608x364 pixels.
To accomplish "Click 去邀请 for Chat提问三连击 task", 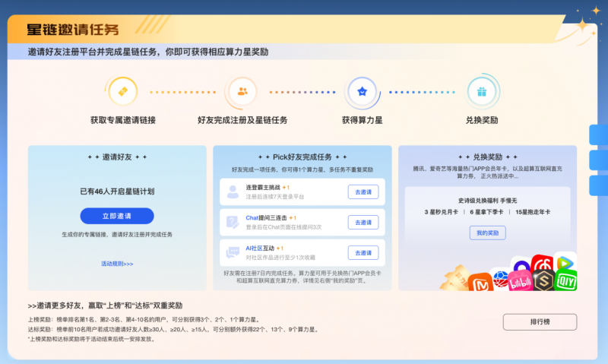I will (363, 223).
